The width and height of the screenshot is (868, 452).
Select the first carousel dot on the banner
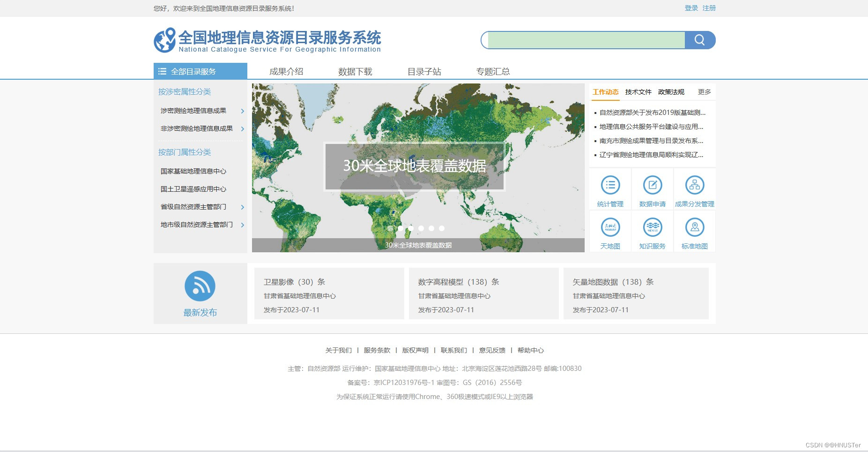(390, 228)
